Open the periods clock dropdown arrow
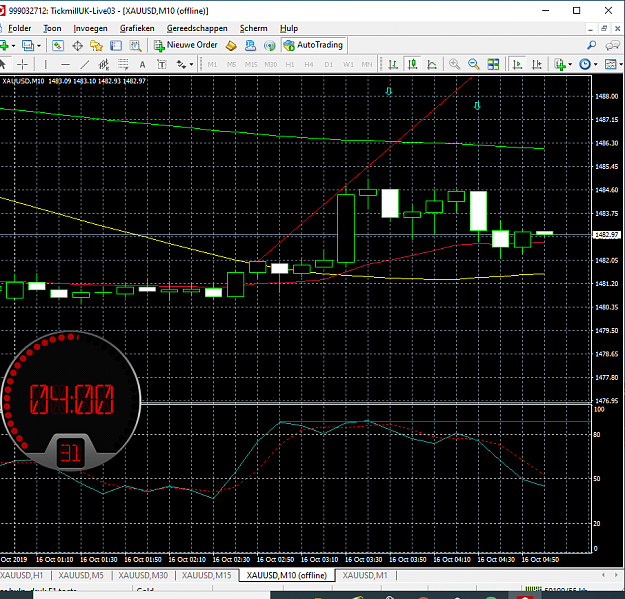625x599 pixels. click(x=596, y=65)
